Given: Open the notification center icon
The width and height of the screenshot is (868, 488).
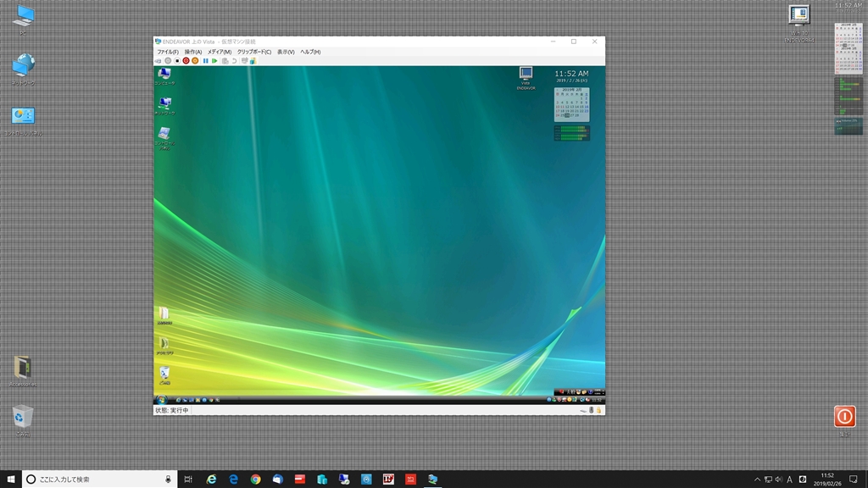Looking at the screenshot, I should click(853, 480).
